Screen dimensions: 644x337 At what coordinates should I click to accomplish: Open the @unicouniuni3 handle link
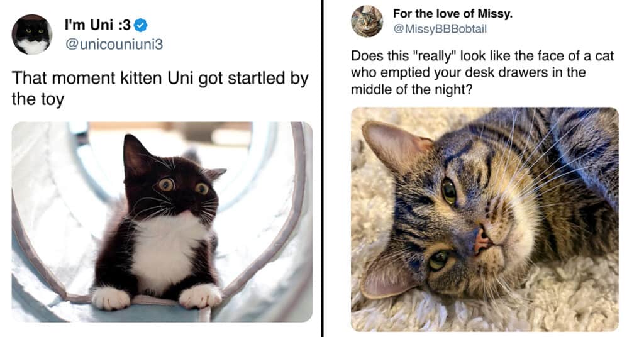click(109, 44)
